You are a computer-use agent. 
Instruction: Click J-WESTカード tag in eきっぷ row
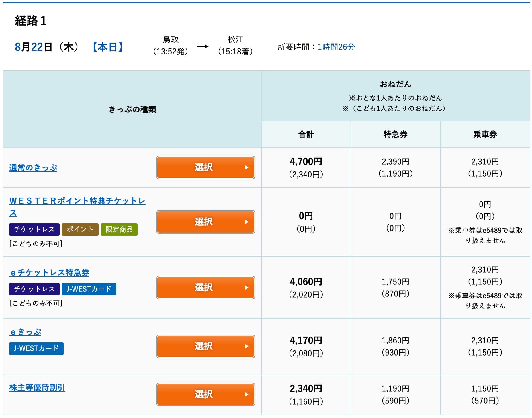[x=36, y=349]
